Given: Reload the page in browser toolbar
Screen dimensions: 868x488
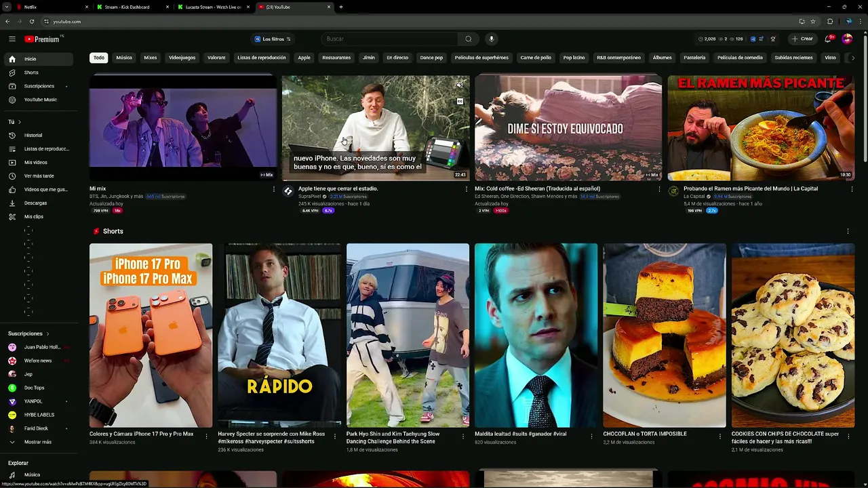Looking at the screenshot, I should click(31, 21).
